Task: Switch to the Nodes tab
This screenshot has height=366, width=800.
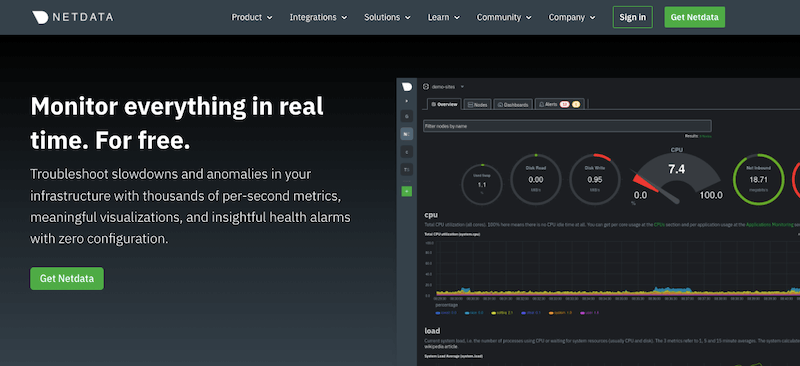Action: [x=477, y=104]
